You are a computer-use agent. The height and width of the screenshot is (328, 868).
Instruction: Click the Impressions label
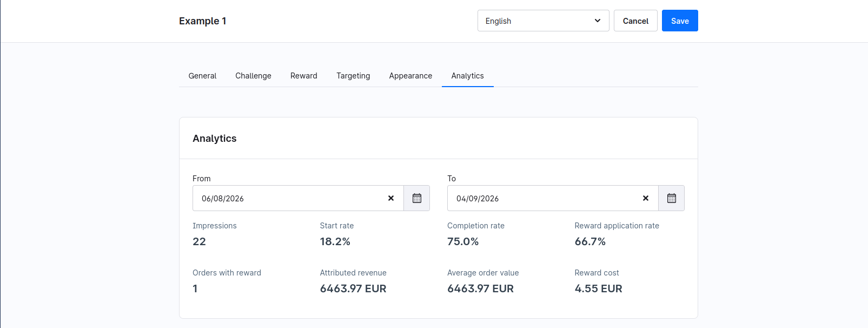click(x=215, y=226)
